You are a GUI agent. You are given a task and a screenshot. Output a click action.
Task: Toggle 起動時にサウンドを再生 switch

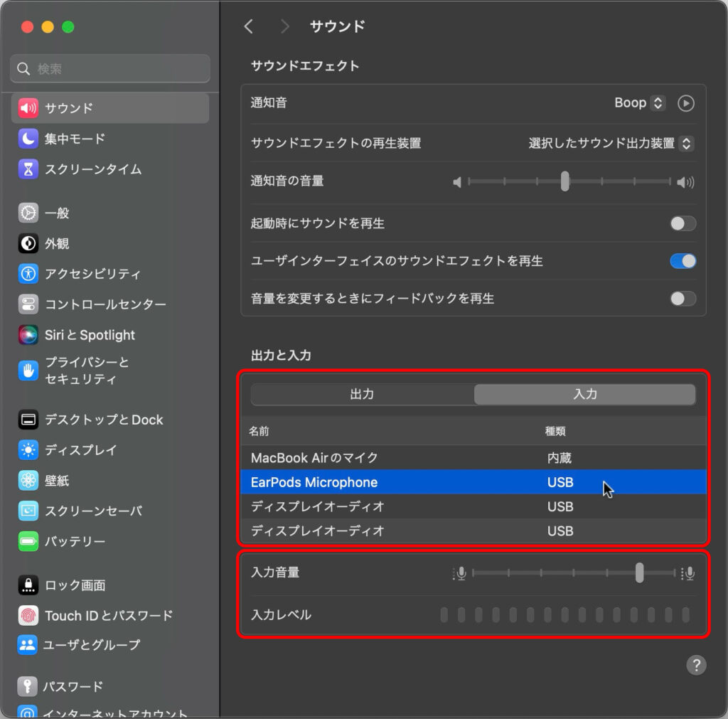683,223
